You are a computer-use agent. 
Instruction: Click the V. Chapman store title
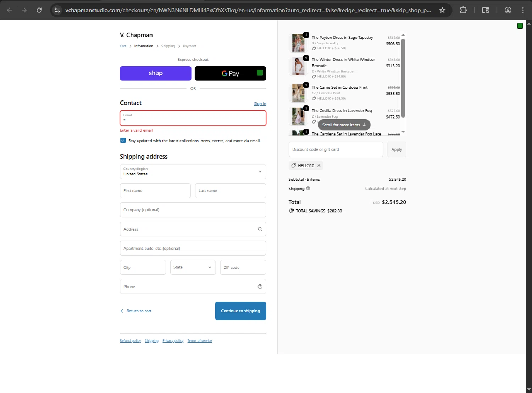tap(136, 35)
